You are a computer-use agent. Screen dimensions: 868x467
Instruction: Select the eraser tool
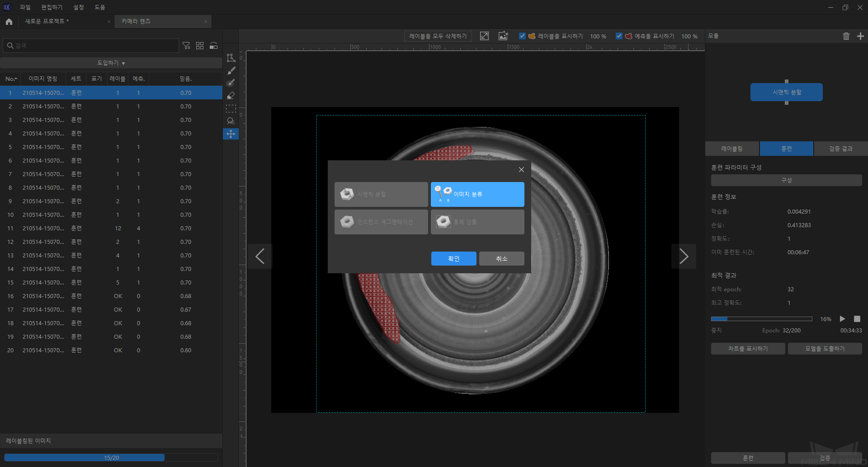point(231,96)
